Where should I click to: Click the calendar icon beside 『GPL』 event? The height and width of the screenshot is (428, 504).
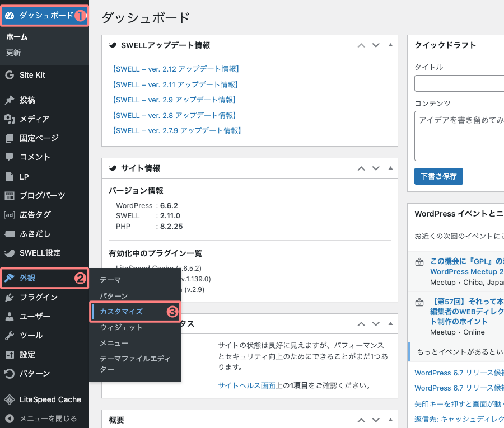click(419, 262)
